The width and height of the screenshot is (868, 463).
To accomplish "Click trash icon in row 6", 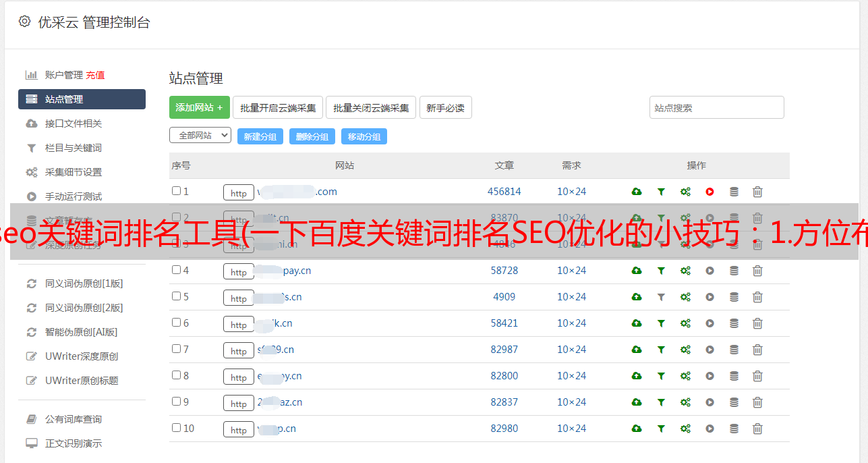I will 757,323.
